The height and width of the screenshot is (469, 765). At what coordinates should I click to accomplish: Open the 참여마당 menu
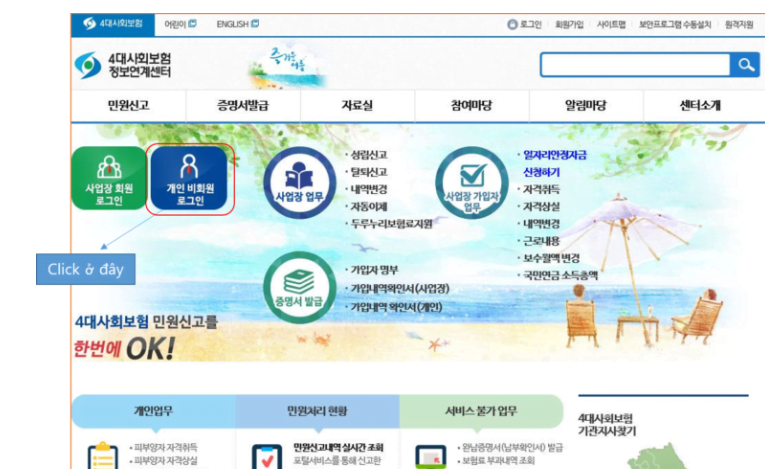[x=472, y=105]
